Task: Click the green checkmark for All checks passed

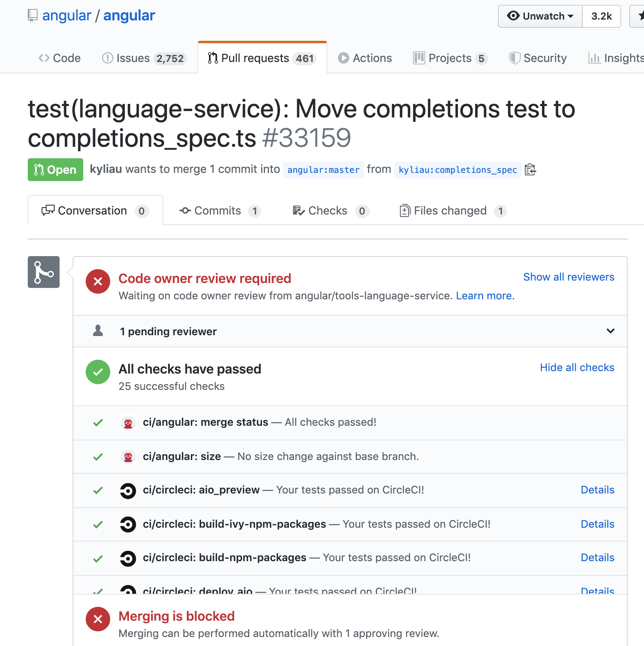Action: click(98, 372)
